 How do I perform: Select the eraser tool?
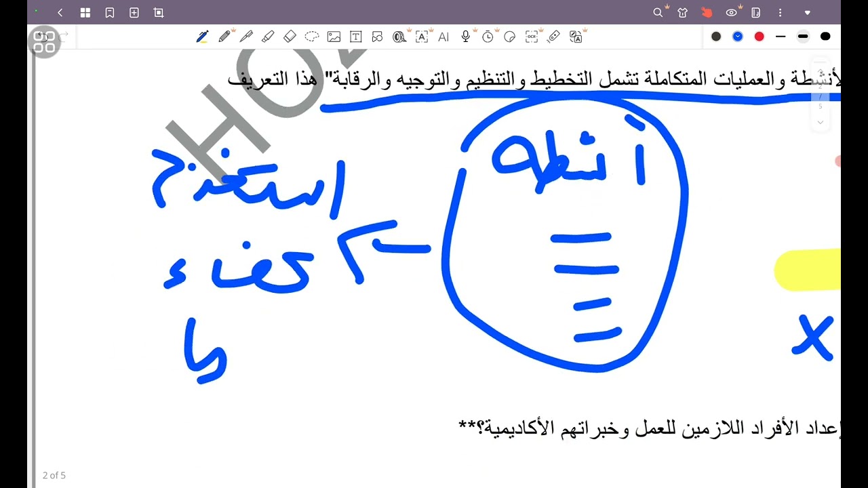pos(290,37)
